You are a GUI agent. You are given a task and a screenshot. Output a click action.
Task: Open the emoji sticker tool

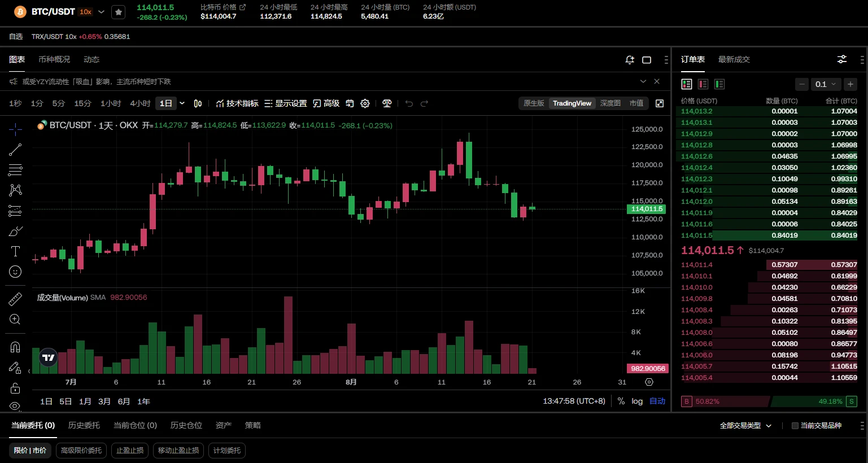15,272
